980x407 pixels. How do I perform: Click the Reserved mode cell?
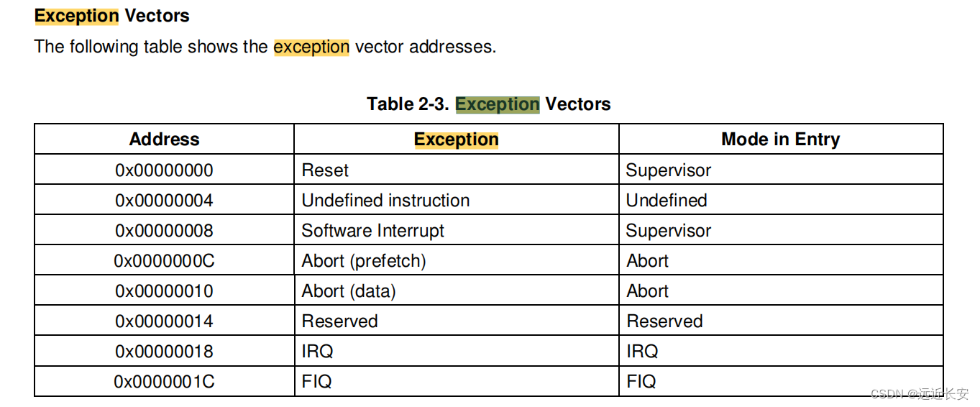(664, 321)
